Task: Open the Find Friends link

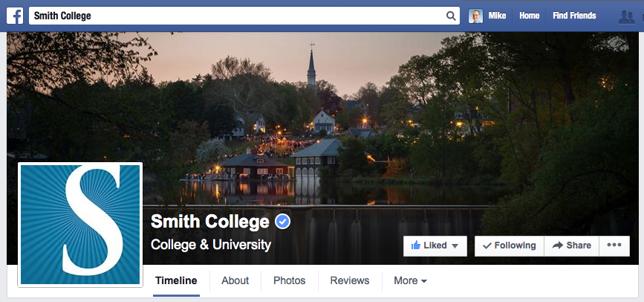Action: (574, 16)
